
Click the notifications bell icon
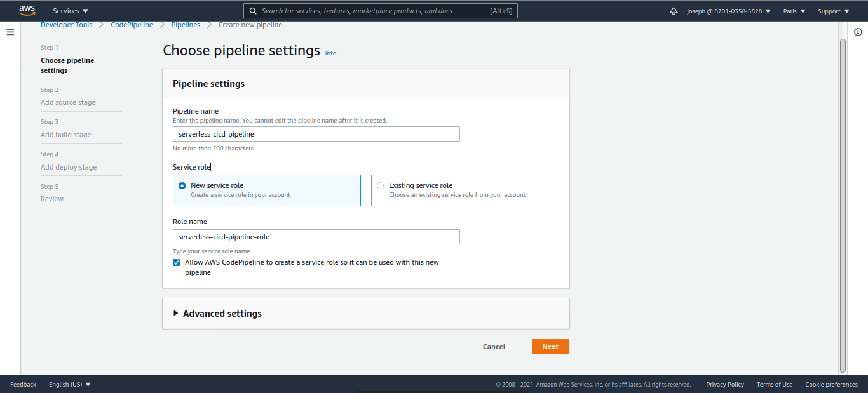pyautogui.click(x=674, y=11)
